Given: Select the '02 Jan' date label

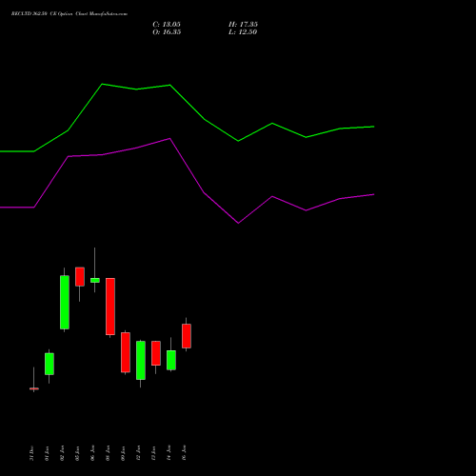Looking at the screenshot, I should pos(62,453).
